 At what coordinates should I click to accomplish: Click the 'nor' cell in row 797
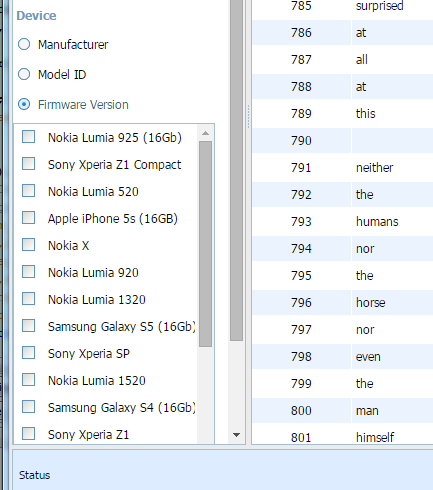pyautogui.click(x=392, y=330)
